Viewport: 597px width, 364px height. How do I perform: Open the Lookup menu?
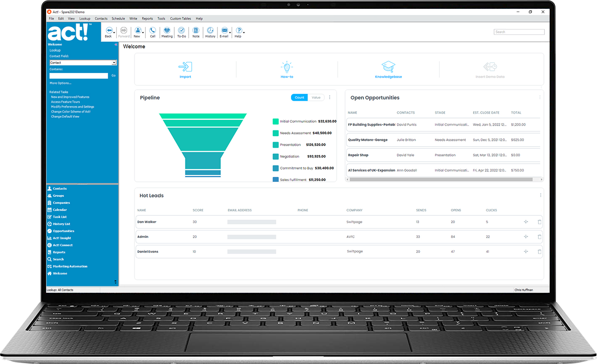pos(85,18)
